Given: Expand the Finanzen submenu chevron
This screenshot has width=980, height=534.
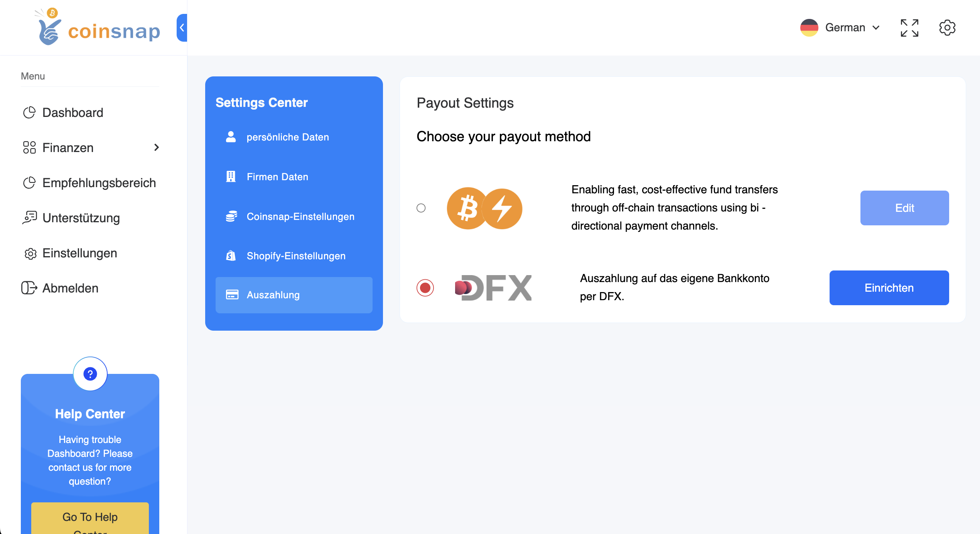Looking at the screenshot, I should [156, 147].
